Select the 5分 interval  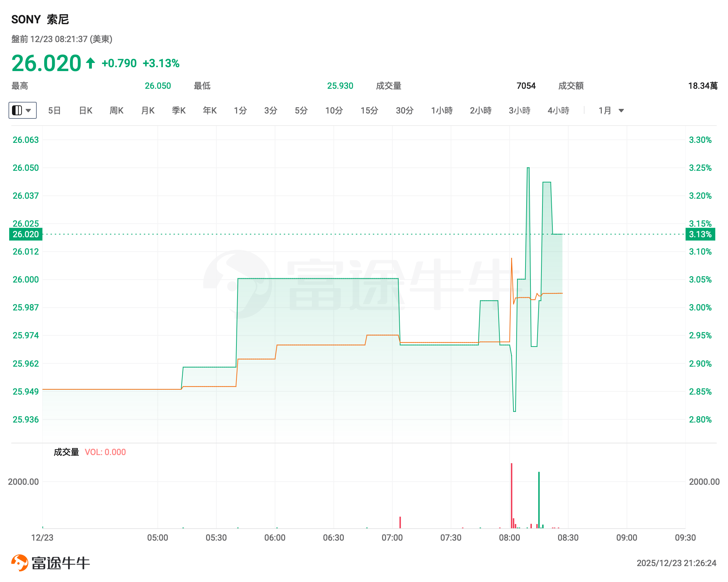click(x=301, y=111)
